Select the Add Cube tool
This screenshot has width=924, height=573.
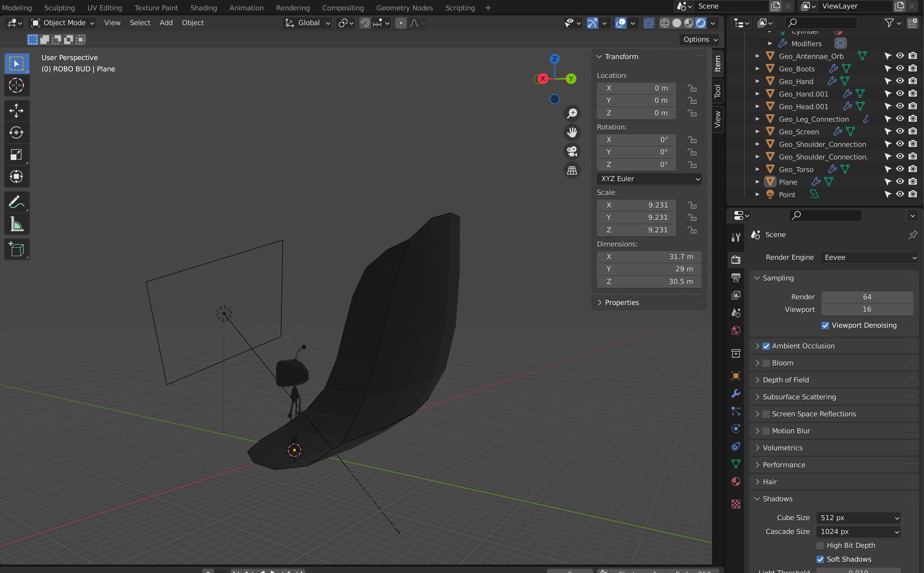point(17,249)
